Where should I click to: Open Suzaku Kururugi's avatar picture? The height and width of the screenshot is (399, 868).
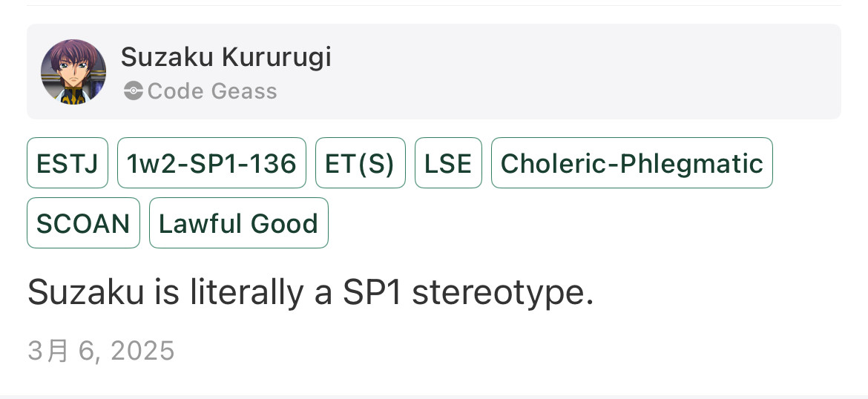tap(73, 72)
